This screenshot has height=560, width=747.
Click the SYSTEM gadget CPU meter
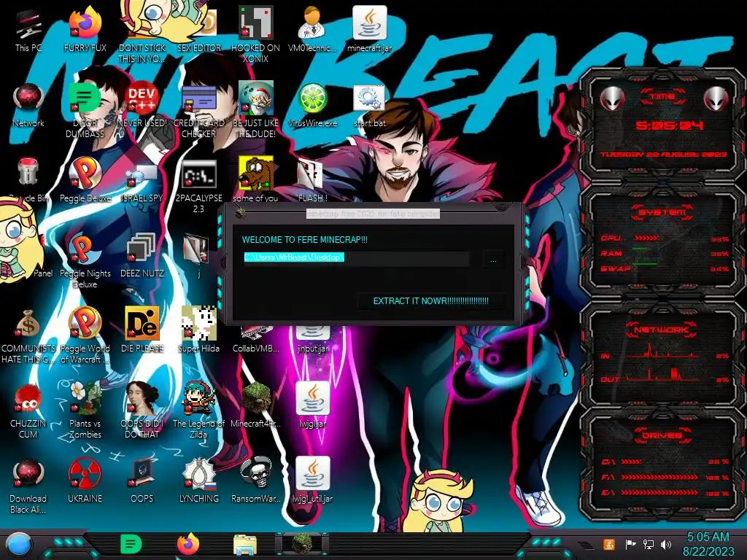(664, 238)
